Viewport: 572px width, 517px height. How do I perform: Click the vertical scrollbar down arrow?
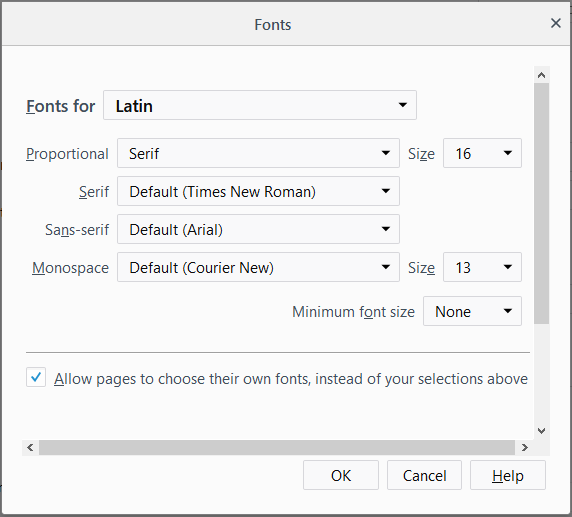tap(542, 431)
